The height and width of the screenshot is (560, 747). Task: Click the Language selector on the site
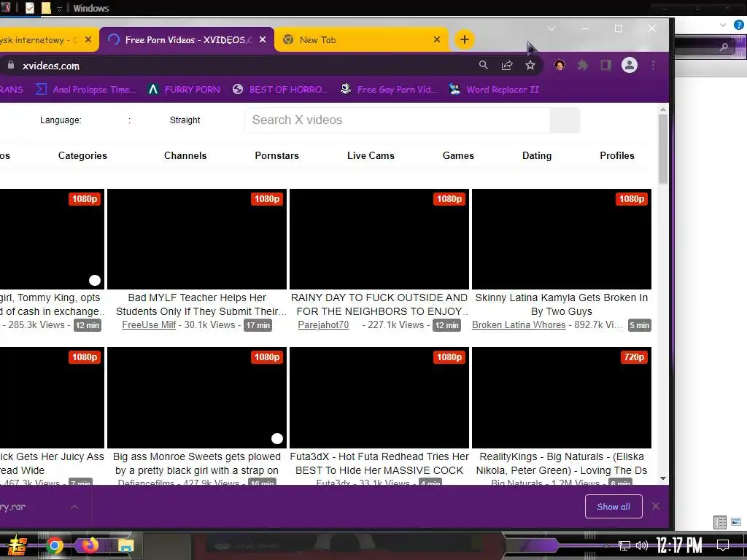[x=61, y=120]
